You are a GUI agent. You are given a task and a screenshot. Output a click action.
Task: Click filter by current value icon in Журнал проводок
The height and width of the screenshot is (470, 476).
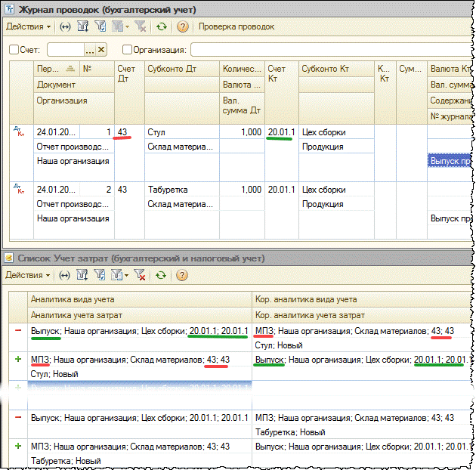coord(100,26)
